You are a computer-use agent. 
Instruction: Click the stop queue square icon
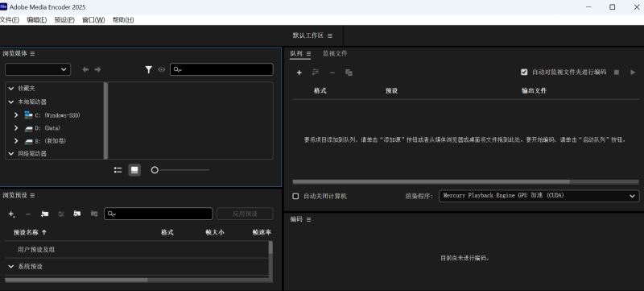point(617,73)
